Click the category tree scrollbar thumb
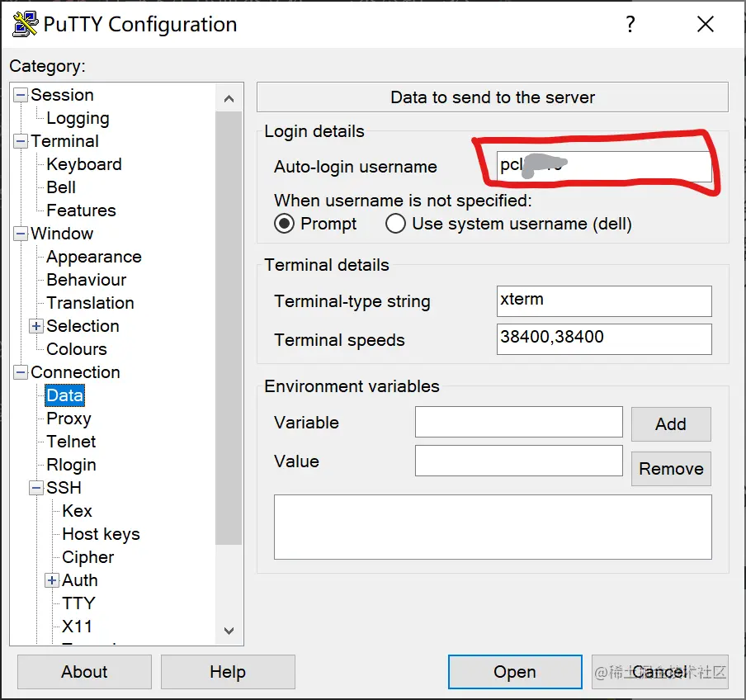This screenshot has width=746, height=700. click(x=229, y=328)
